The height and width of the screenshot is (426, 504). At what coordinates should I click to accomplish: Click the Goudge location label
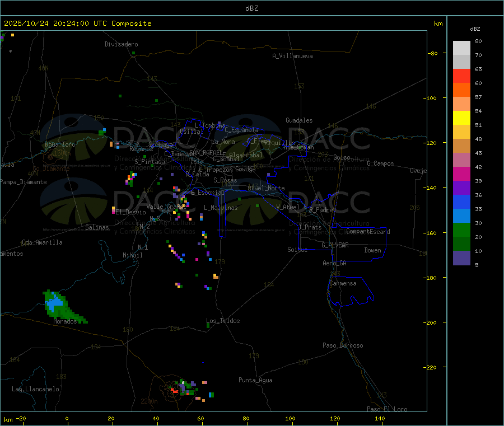click(x=246, y=169)
